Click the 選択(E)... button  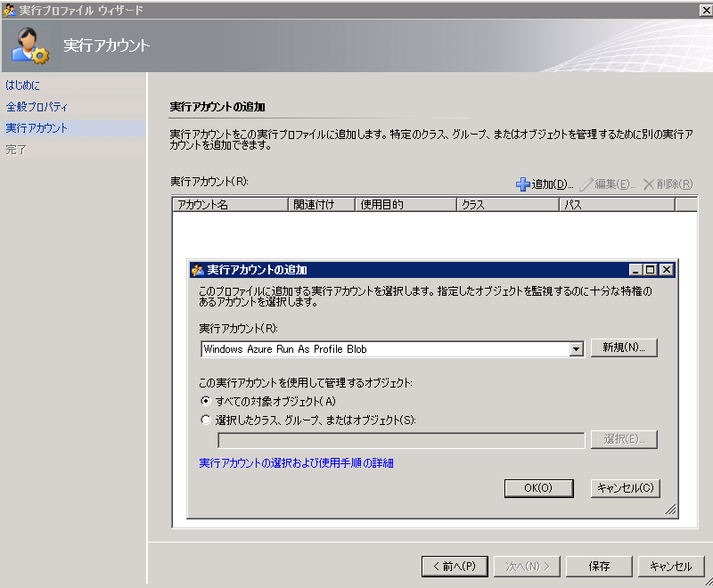pos(624,439)
